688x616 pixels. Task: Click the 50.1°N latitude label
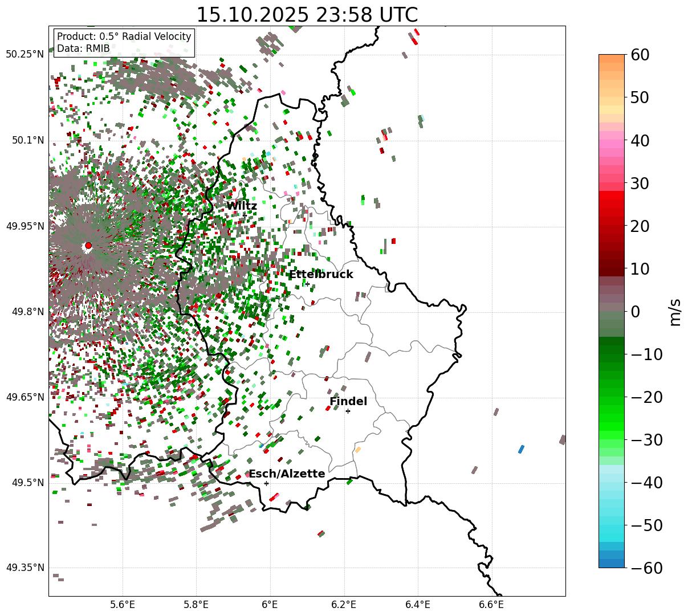tap(27, 140)
